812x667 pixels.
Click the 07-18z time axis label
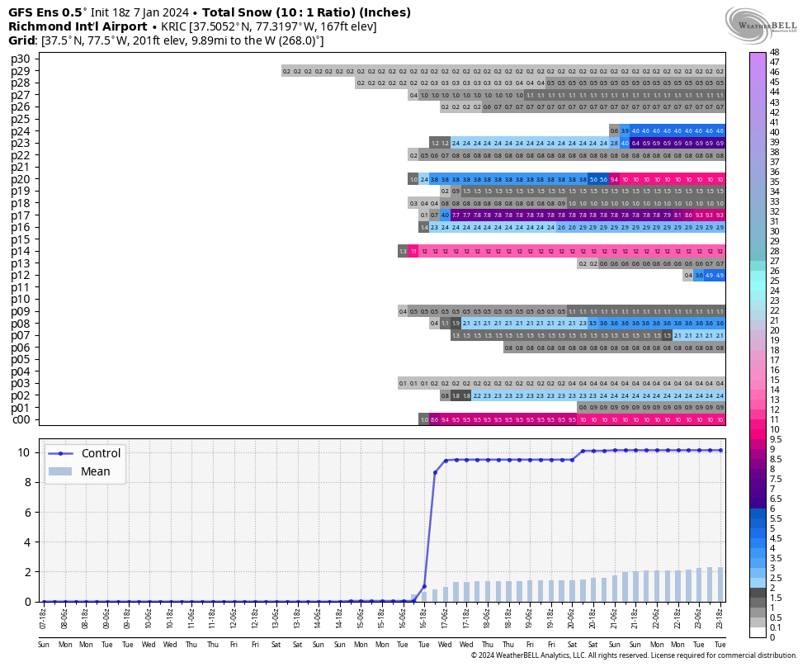click(x=44, y=619)
